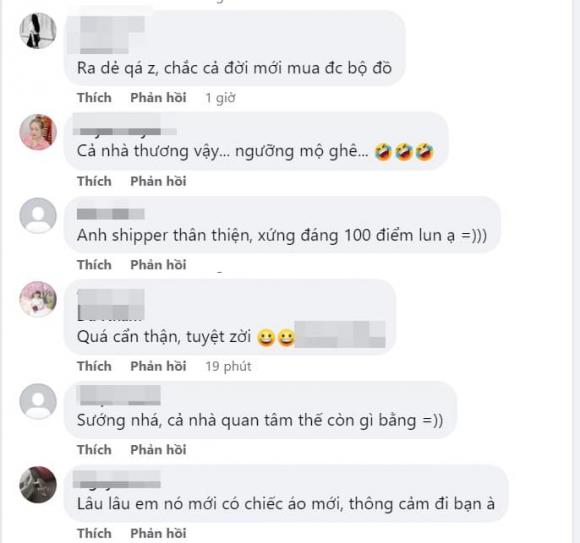Click the '1 giờ' timestamp link
Image resolution: width=580 pixels, height=543 pixels.
pyautogui.click(x=220, y=98)
